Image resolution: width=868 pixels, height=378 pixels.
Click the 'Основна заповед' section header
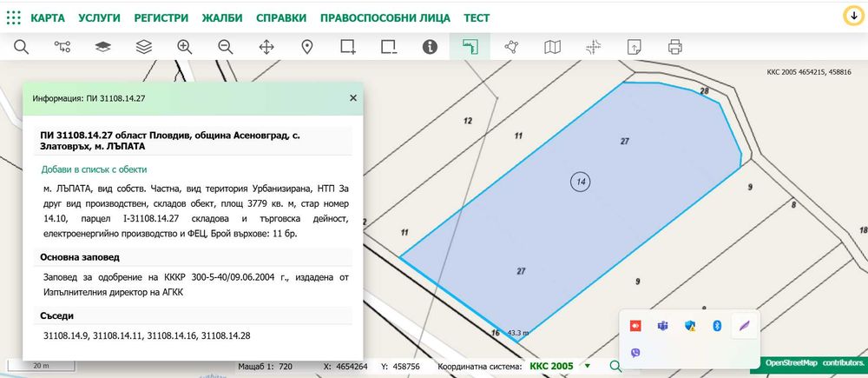point(79,257)
